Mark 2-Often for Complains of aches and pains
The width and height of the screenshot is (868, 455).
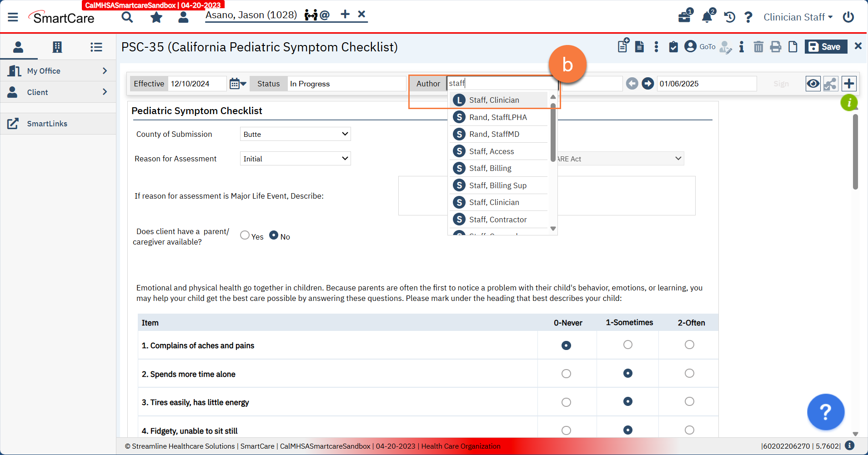(x=689, y=345)
